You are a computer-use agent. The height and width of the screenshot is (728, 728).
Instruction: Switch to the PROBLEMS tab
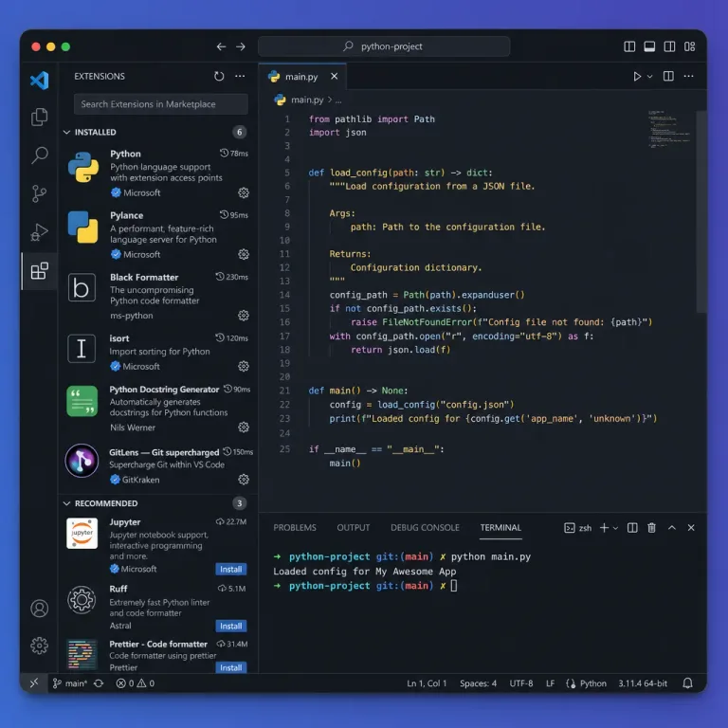point(295,528)
